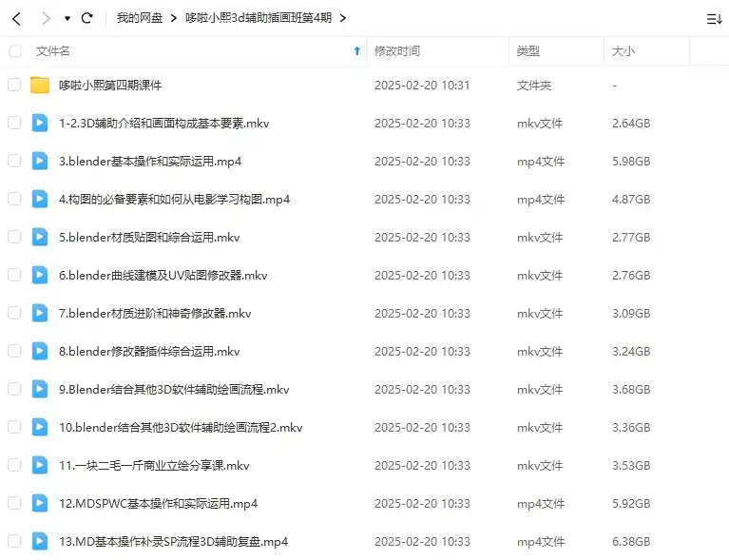Open 13.MD基本操作补录SP流程3D辅助复盘.mp4
Screen dimensions: 729x560
(173, 542)
